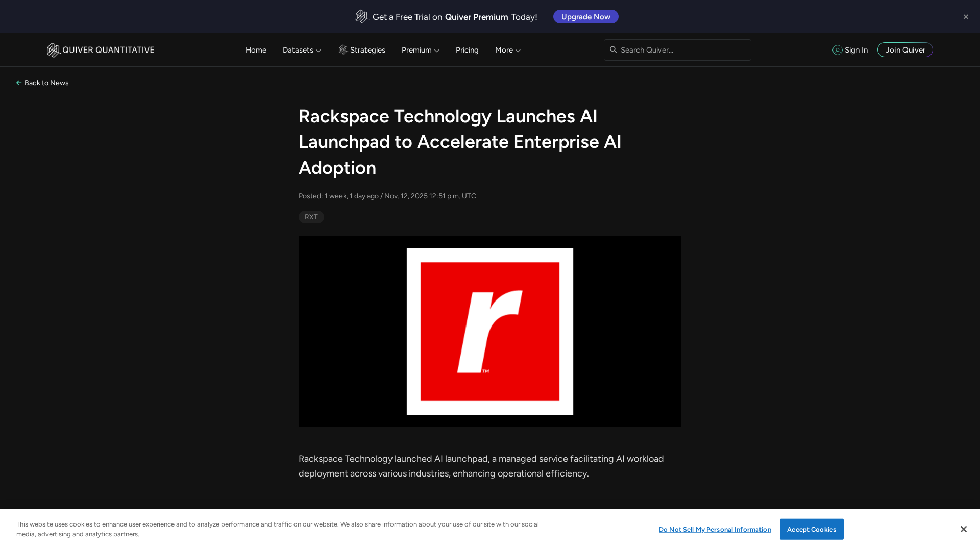
Task: Accept cookies on the consent banner
Action: point(811,529)
